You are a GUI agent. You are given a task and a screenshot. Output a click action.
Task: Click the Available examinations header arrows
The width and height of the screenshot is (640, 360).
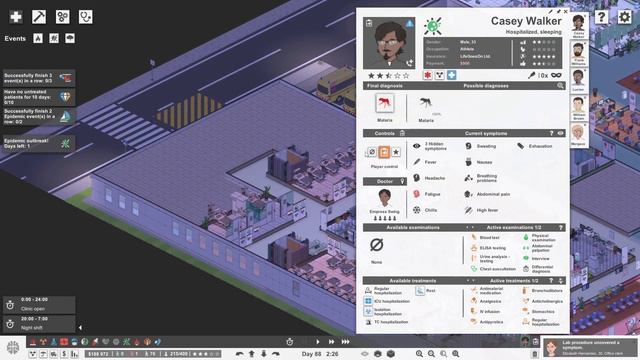coord(470,227)
